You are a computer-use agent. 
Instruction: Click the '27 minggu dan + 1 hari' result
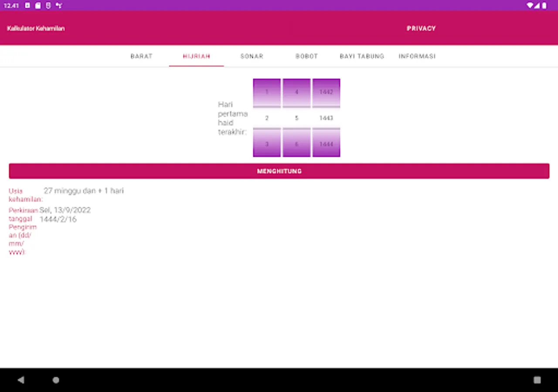84,191
